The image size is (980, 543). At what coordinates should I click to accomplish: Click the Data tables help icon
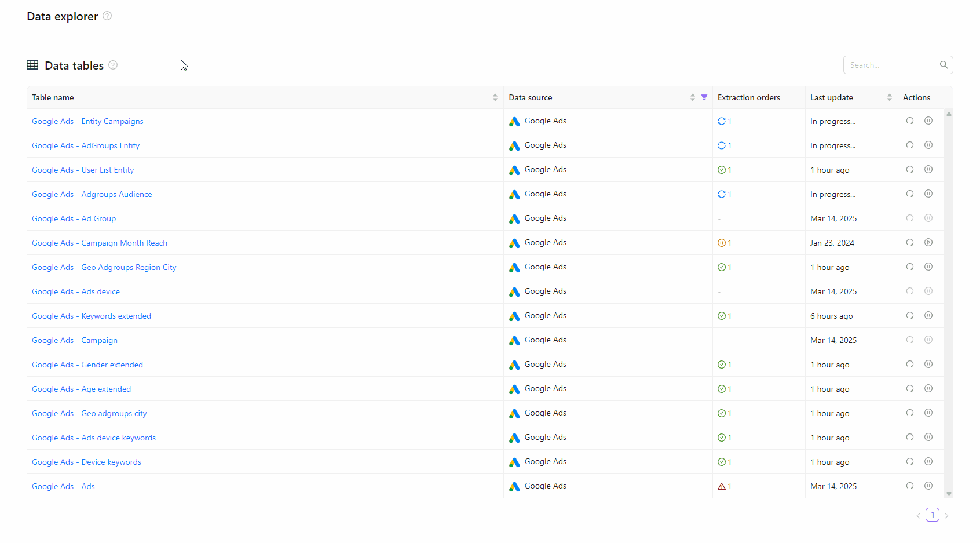[113, 65]
